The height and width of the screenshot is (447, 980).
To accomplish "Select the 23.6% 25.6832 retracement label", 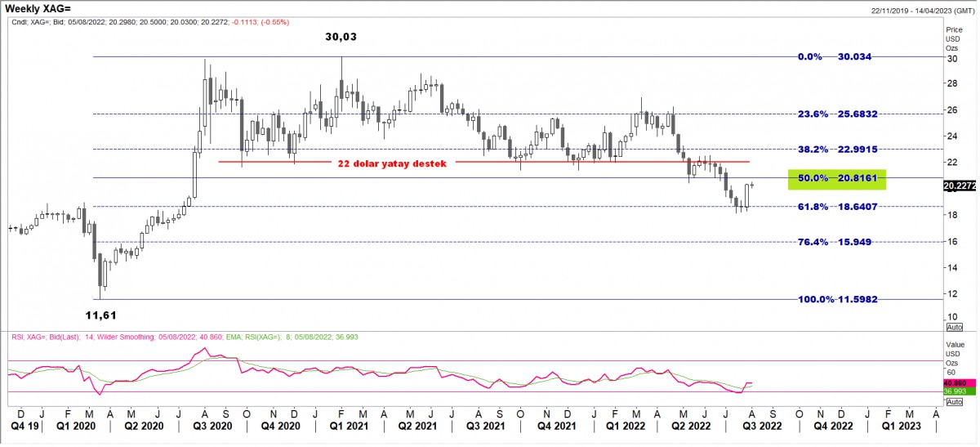I will [x=838, y=114].
